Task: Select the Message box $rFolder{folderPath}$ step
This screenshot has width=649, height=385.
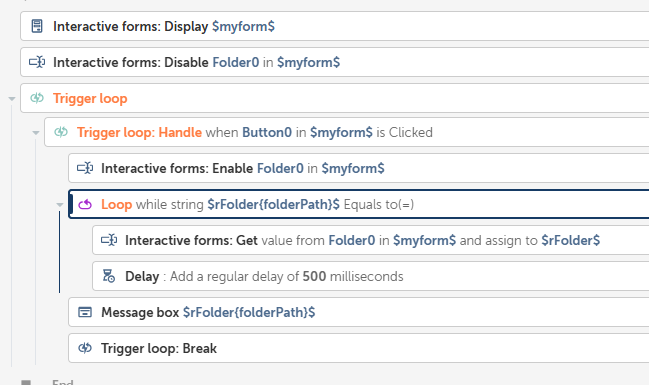Action: (358, 312)
